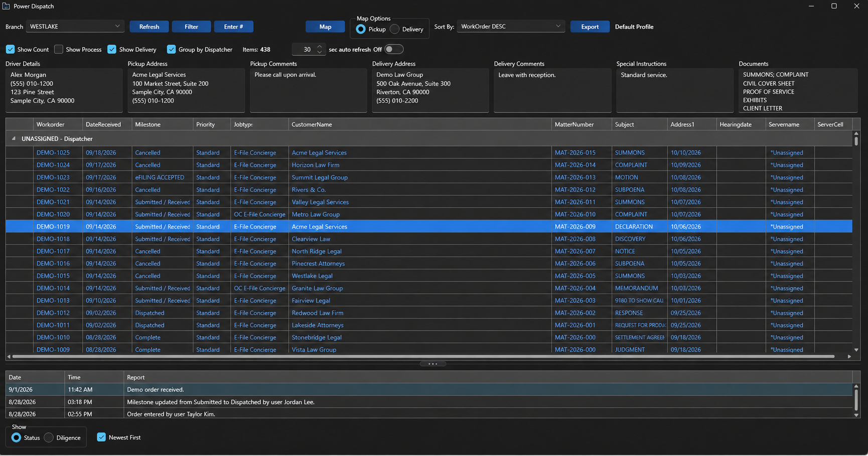This screenshot has height=456, width=868.
Task: Decrease the auto refresh seconds value
Action: coord(320,52)
